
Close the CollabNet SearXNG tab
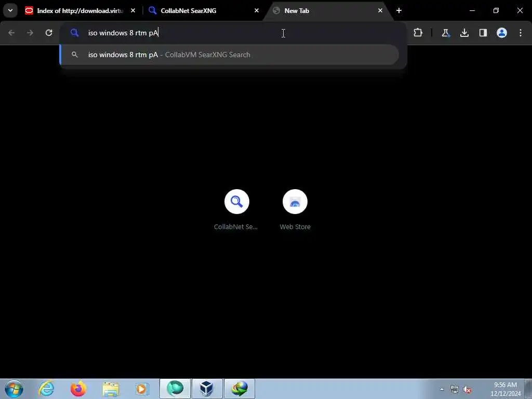[257, 10]
